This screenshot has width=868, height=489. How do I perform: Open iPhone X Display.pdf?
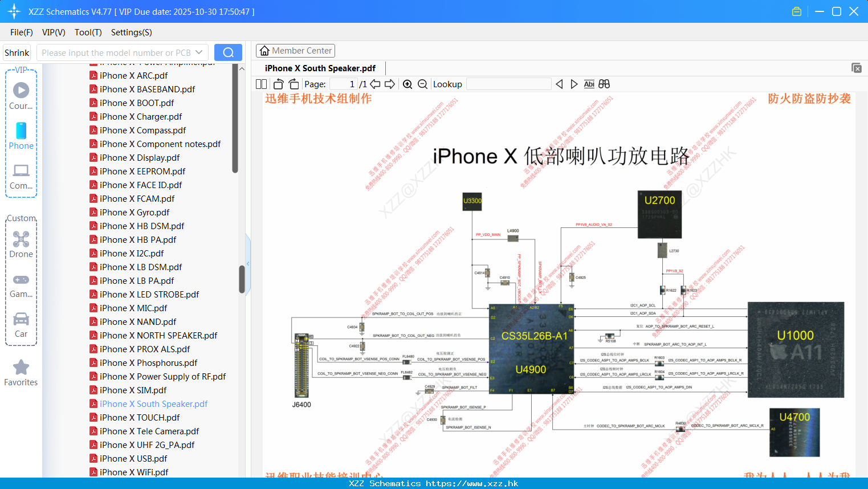click(x=140, y=157)
